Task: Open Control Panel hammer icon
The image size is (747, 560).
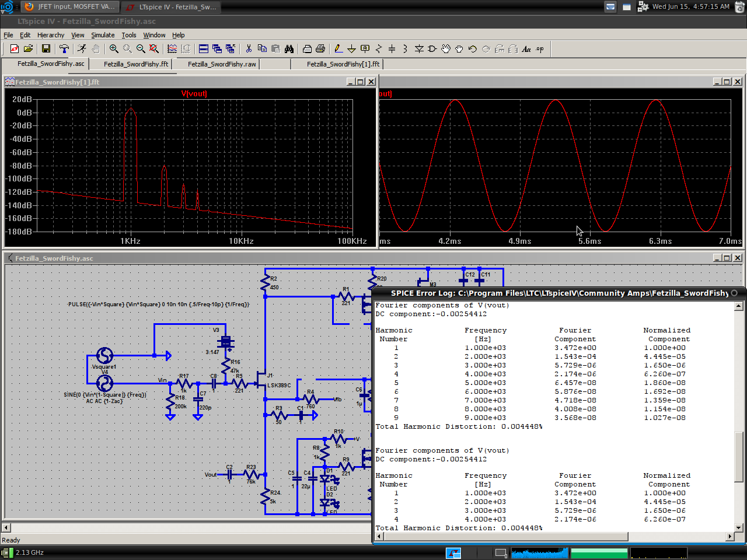Action: tap(64, 49)
